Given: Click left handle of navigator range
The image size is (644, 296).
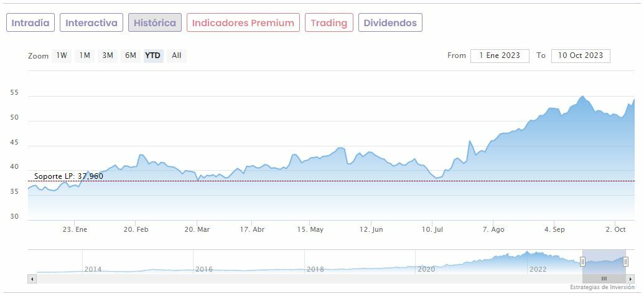Looking at the screenshot, I should [x=583, y=262].
